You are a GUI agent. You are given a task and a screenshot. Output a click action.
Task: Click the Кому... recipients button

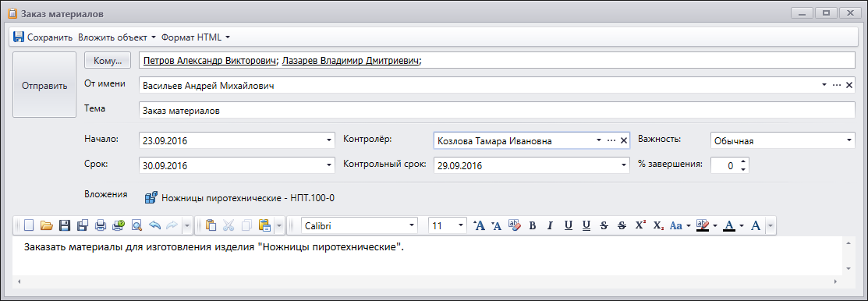click(x=108, y=60)
